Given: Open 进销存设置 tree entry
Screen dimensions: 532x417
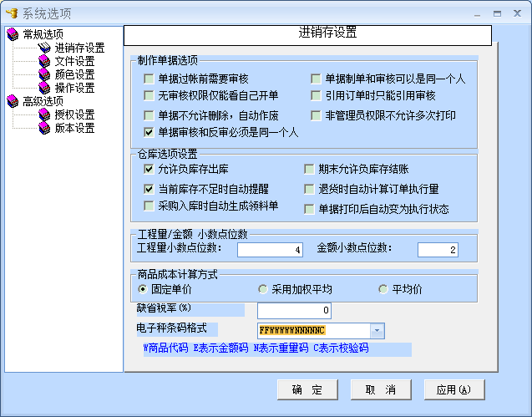Looking at the screenshot, I should (x=79, y=48).
